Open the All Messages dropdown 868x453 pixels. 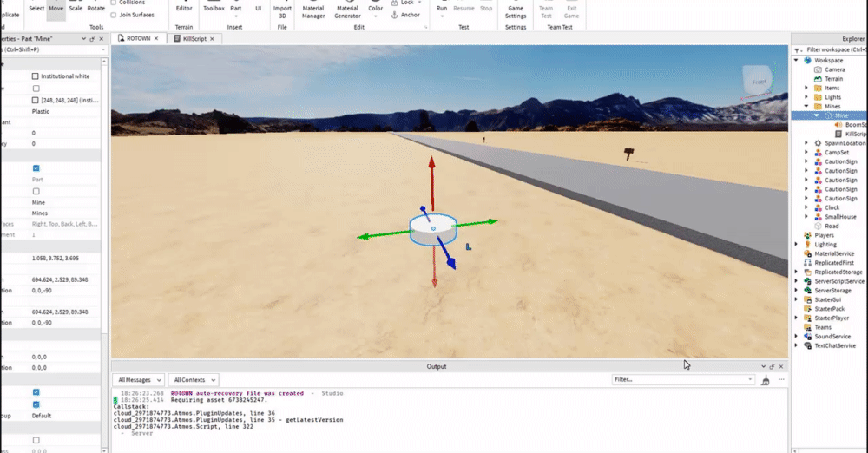[x=139, y=380]
